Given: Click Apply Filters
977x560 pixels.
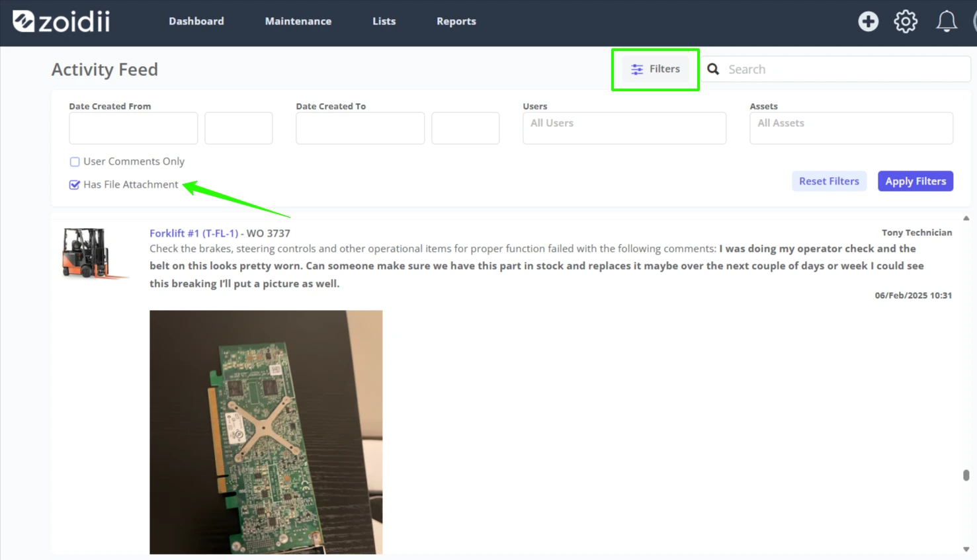Looking at the screenshot, I should 915,181.
